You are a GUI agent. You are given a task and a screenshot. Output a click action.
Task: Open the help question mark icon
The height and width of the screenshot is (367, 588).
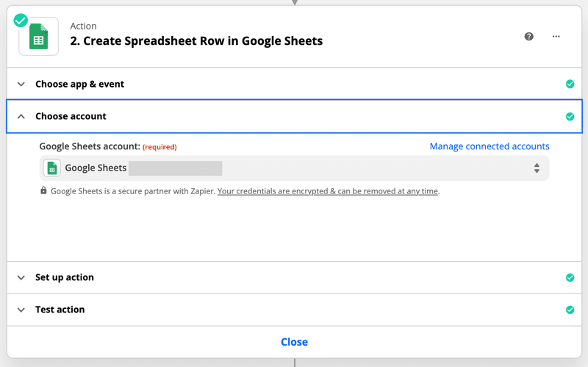528,36
